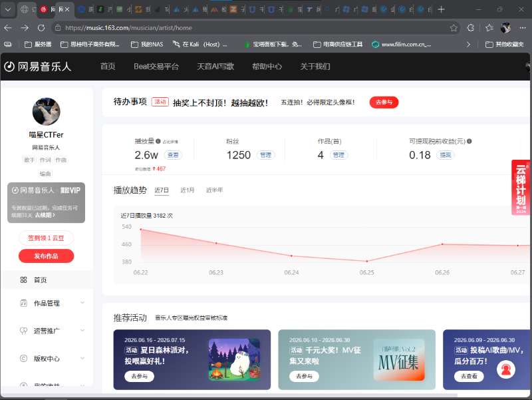
Task: Click the info icon beside 播放量
Action: tap(158, 141)
